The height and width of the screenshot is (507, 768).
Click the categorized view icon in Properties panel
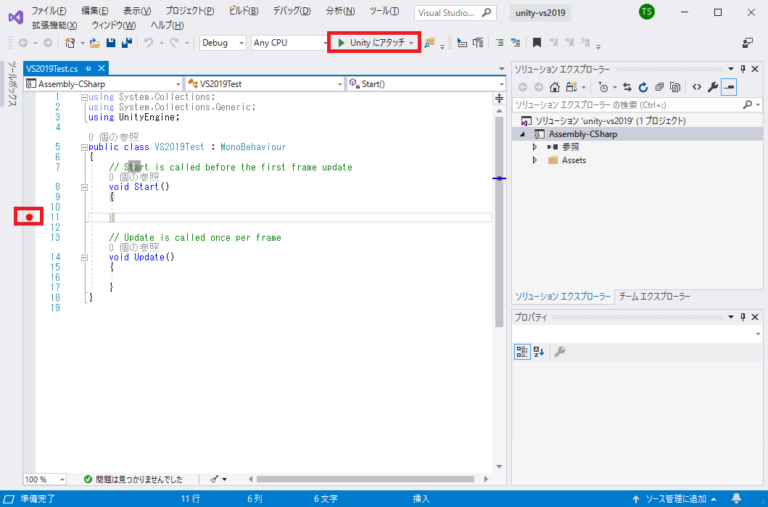tap(522, 352)
